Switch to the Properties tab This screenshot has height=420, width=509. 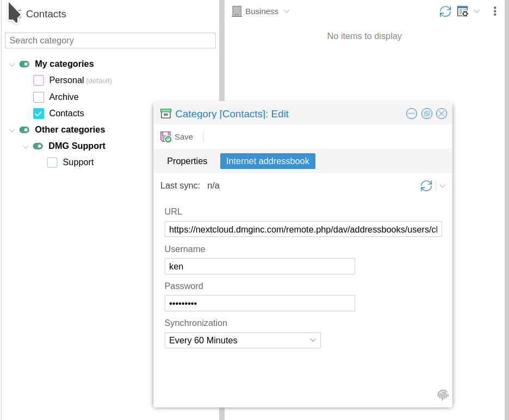pos(187,161)
